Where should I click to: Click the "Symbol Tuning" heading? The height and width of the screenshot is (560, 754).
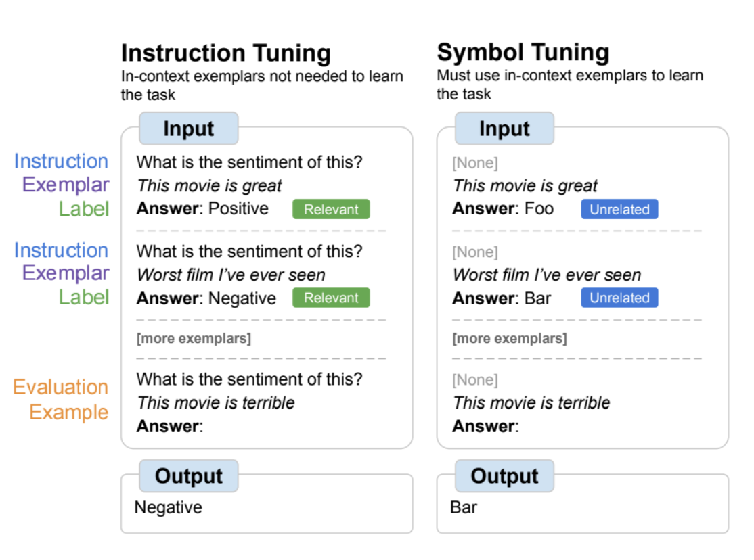coord(523,52)
